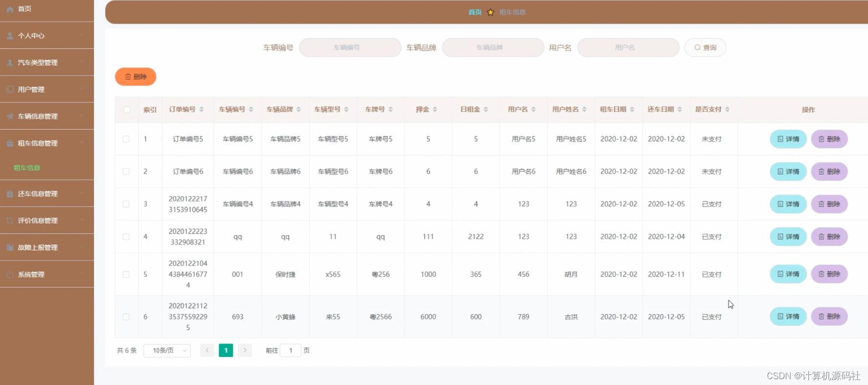Screen dimensions: 868x385
Task: Sort by 还车日期 using its sort arrows
Action: click(680, 110)
